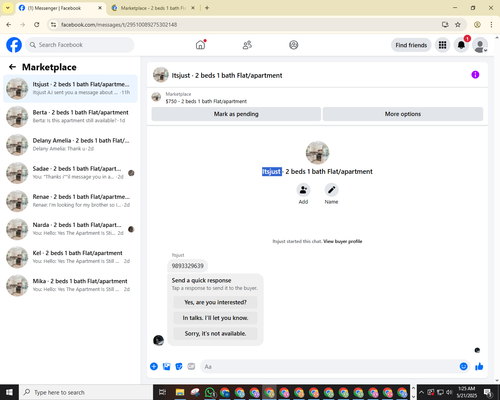Switch to the Messenger | Facebook tab
Image resolution: width=500 pixels, height=400 pixels.
coord(60,8)
